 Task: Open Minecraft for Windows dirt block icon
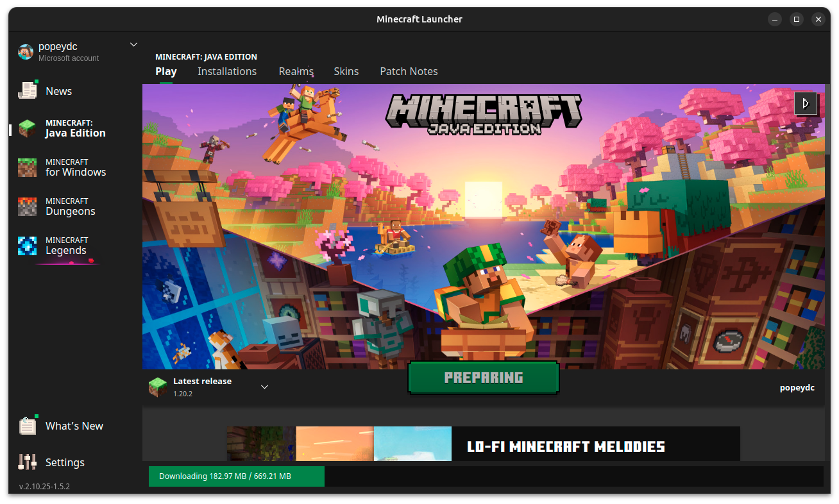coord(28,167)
